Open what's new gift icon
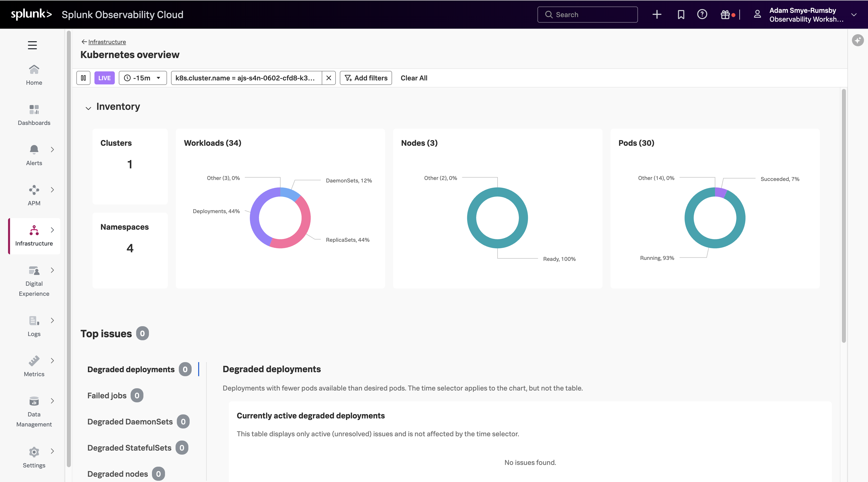868x482 pixels. tap(725, 15)
